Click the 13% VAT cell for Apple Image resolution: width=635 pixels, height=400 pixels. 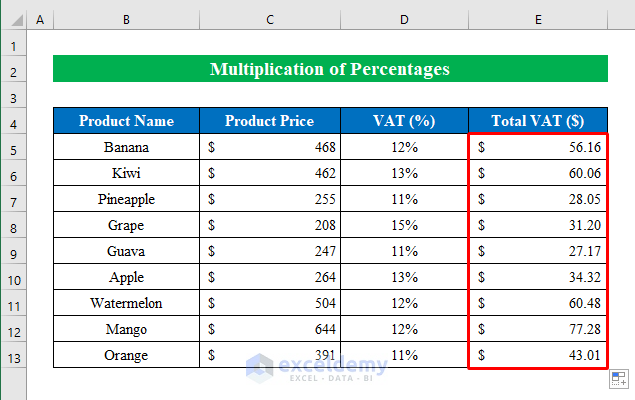point(404,277)
